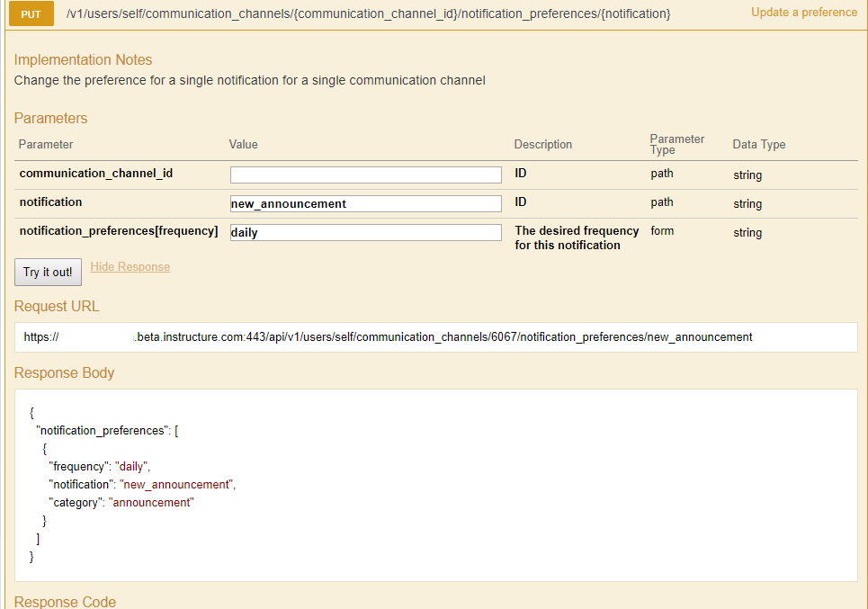Viewport: 868px width, 609px height.
Task: Click the Data Type column header
Action: click(758, 144)
